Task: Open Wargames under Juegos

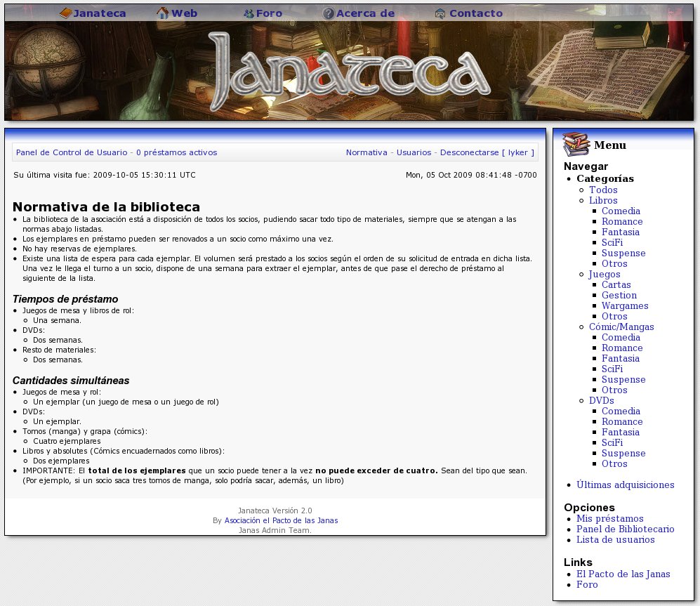Action: coord(625,306)
